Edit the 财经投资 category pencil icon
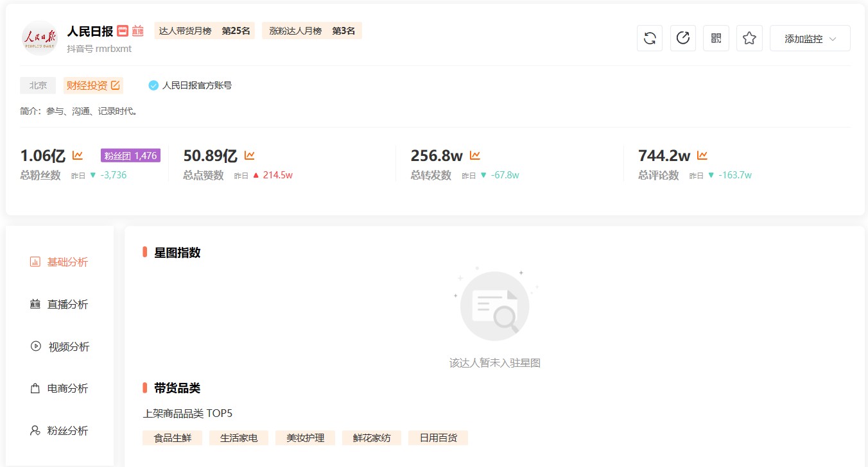868x467 pixels. coord(116,85)
